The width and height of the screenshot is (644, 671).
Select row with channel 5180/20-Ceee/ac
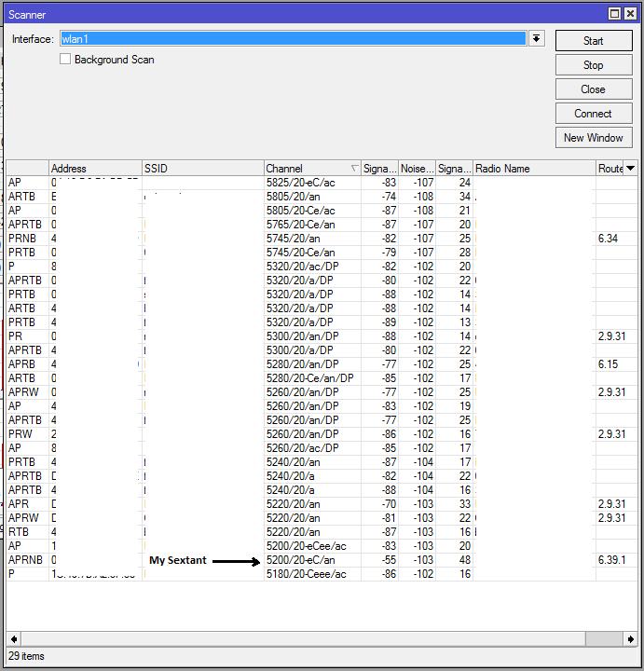(x=322, y=574)
